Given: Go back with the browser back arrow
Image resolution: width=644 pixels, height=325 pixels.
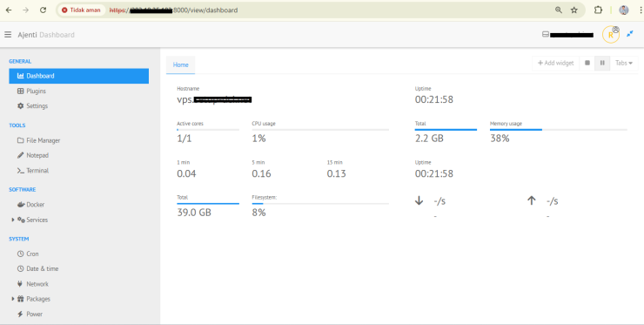Looking at the screenshot, I should 9,10.
